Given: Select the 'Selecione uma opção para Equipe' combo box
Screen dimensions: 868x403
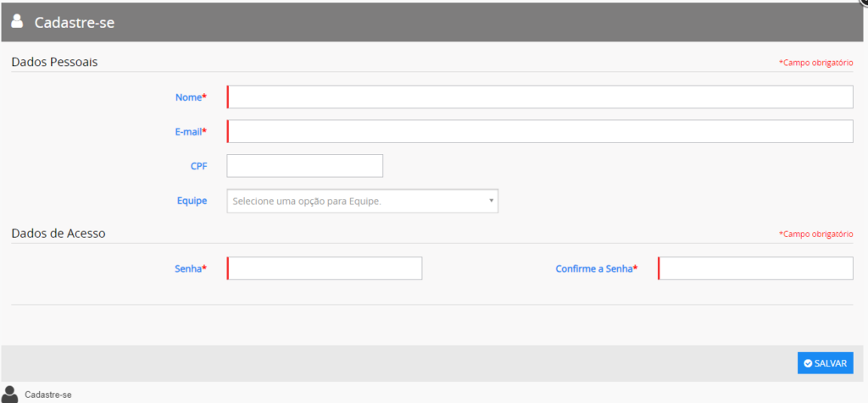Looking at the screenshot, I should coord(362,201).
